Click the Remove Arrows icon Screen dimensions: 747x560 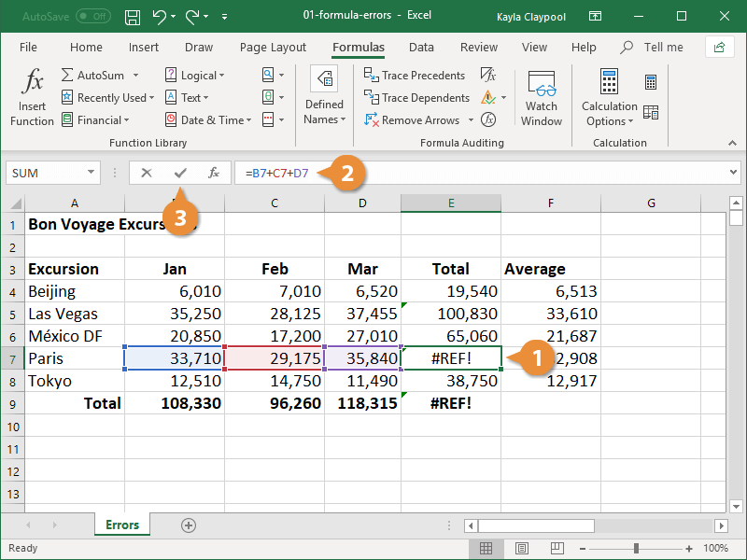pos(372,120)
